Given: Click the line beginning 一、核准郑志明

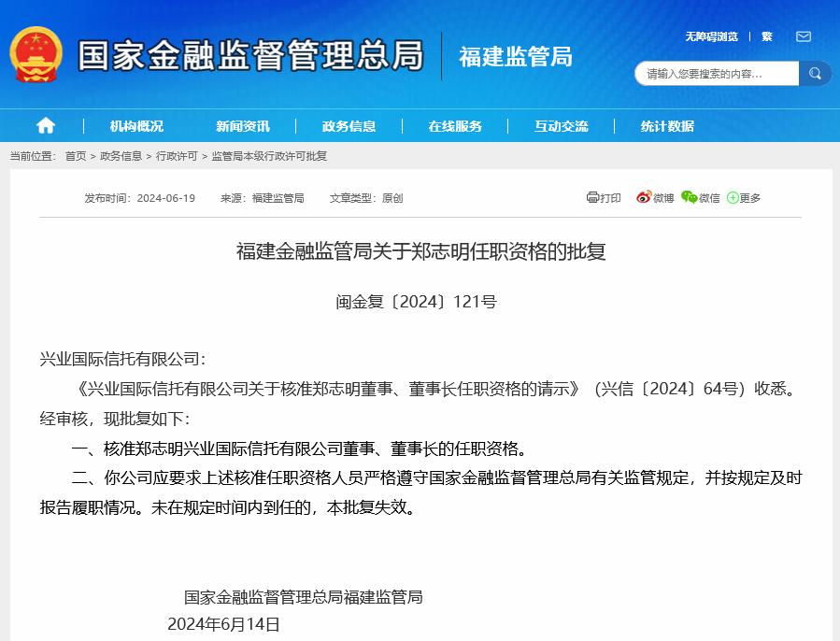Looking at the screenshot, I should point(301,449).
